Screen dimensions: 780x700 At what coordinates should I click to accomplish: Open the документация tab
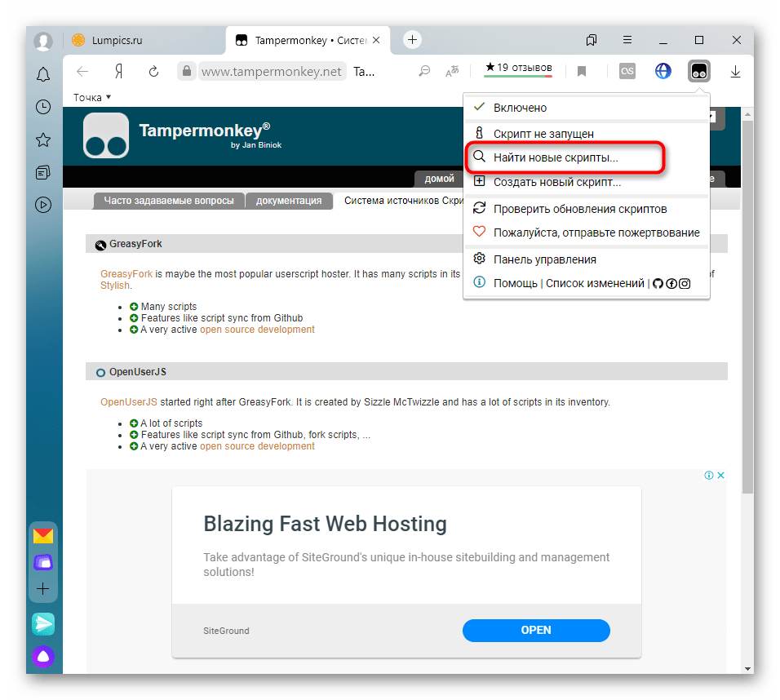[289, 201]
